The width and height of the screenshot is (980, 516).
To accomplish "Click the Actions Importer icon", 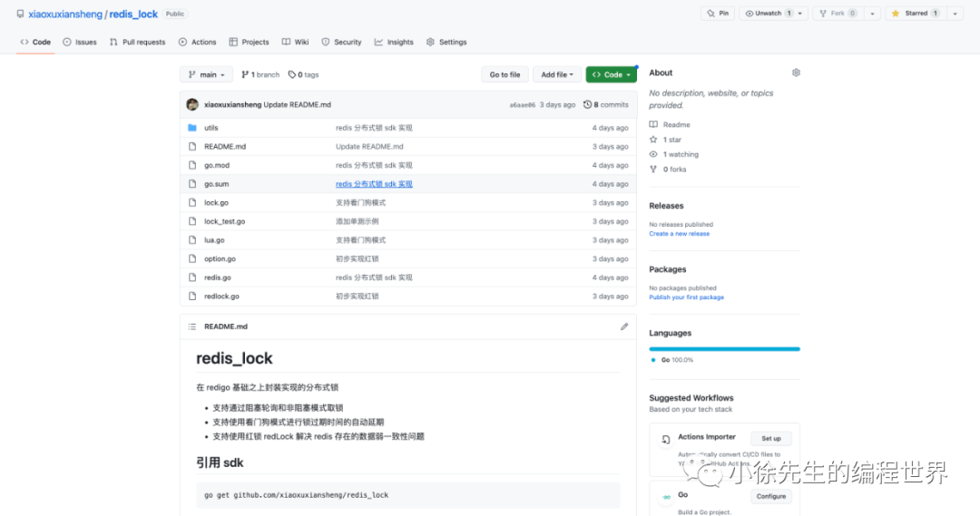I will (x=666, y=440).
